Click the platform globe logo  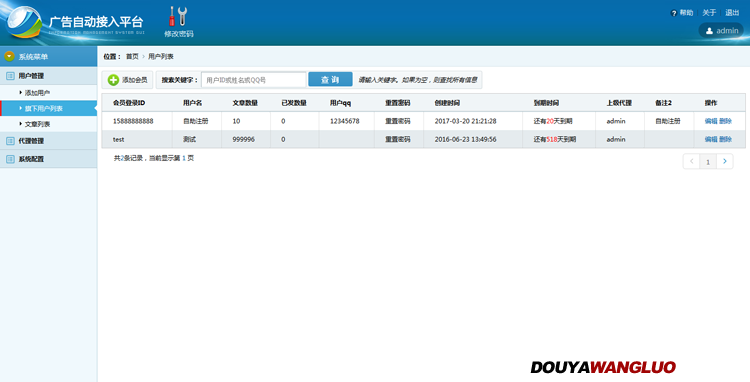pos(23,22)
